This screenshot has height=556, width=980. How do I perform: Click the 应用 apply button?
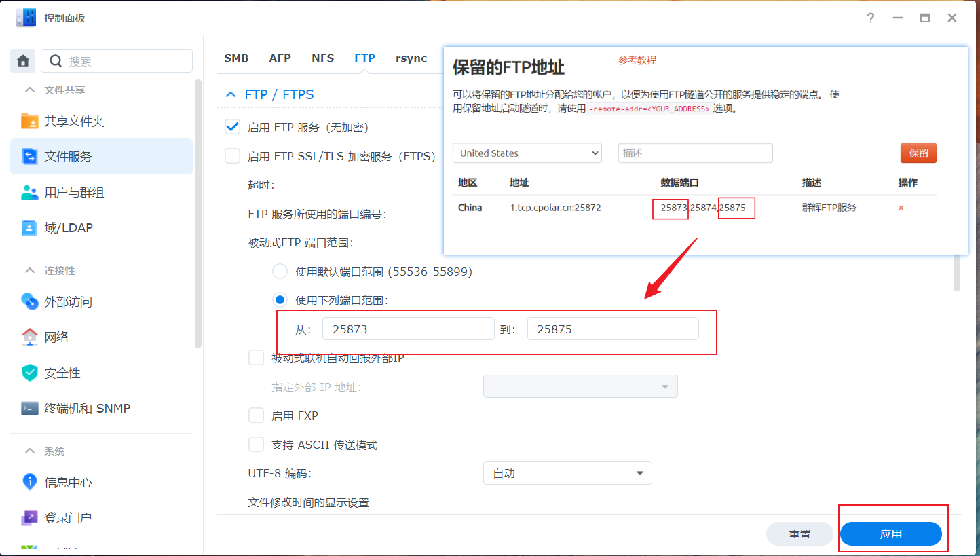[891, 534]
